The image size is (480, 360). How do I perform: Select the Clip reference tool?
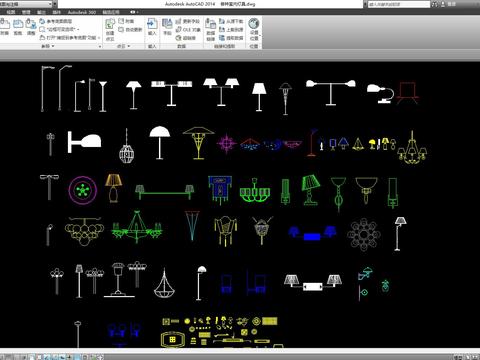coord(18,27)
